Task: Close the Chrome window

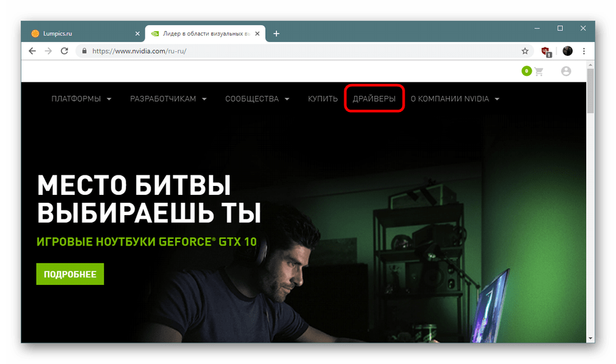Action: [583, 28]
